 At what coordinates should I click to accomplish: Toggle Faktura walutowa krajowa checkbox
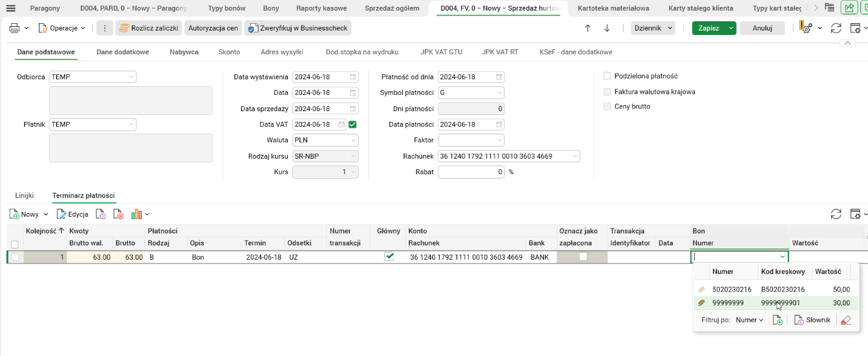(x=607, y=92)
